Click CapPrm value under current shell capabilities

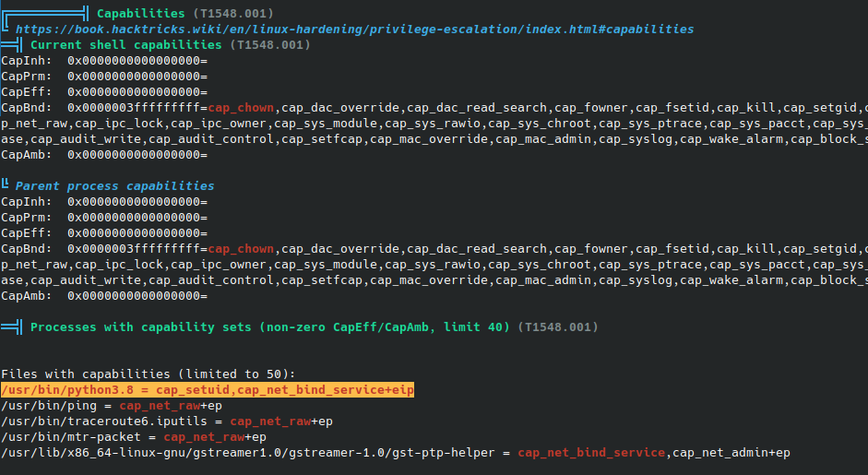(x=137, y=76)
